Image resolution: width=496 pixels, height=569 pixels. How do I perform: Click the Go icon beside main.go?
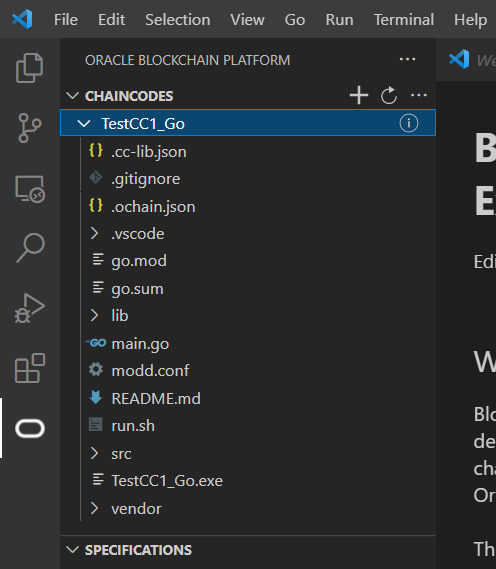pyautogui.click(x=95, y=343)
